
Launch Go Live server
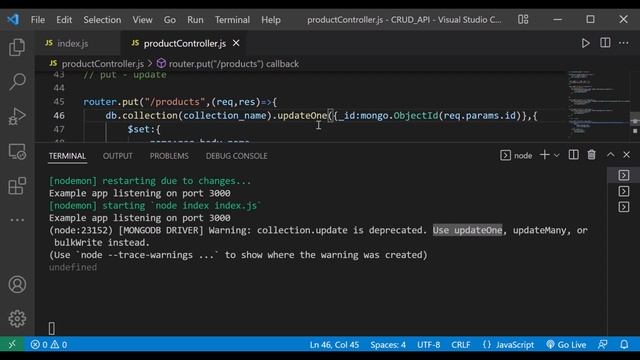click(x=566, y=344)
